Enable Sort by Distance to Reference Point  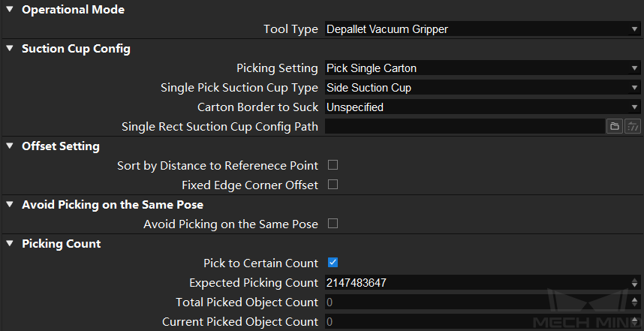point(333,165)
